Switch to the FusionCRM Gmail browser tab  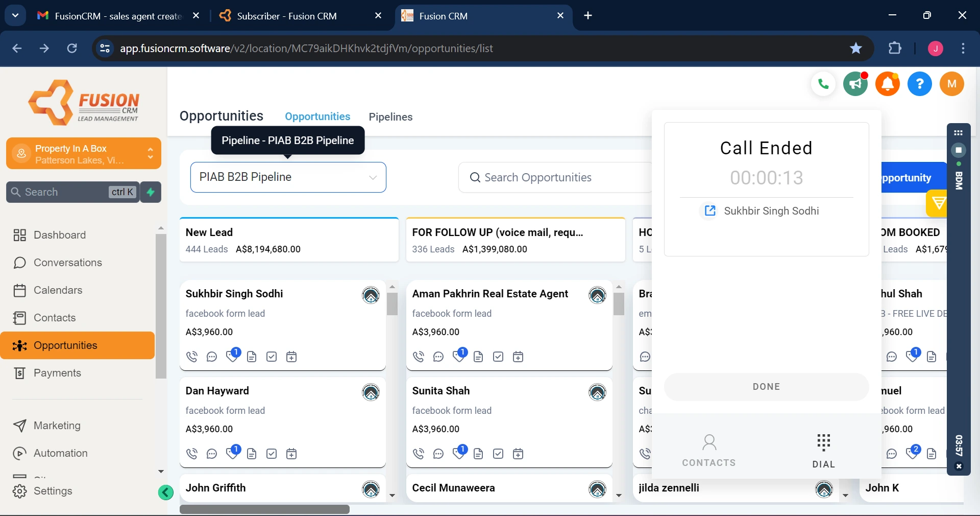point(117,16)
